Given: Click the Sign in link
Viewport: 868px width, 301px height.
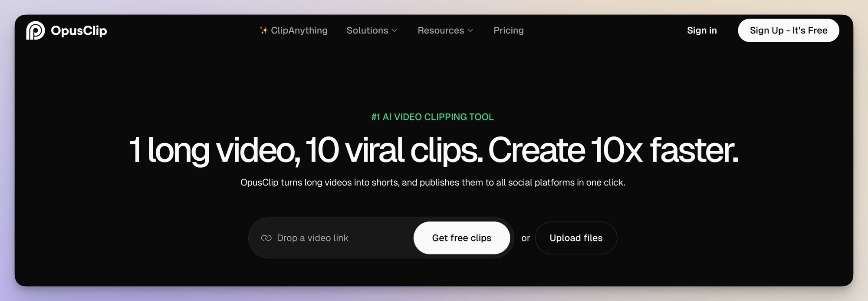Looking at the screenshot, I should (702, 30).
